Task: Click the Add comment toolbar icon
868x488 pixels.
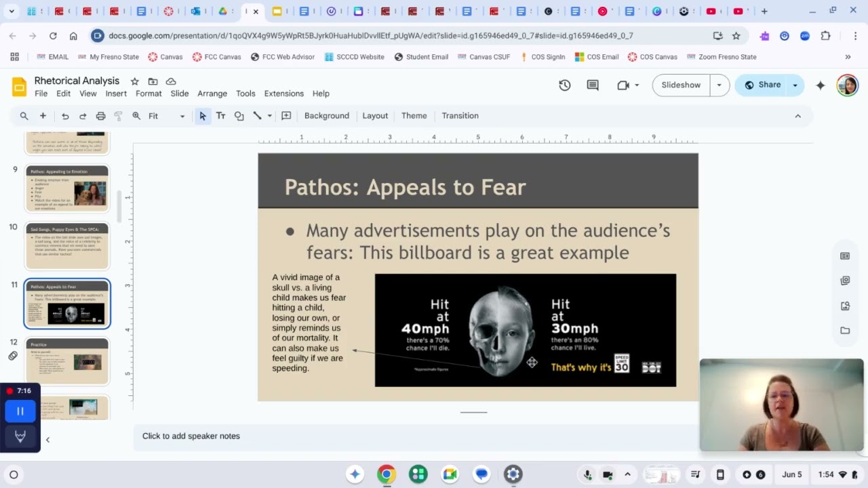Action: point(286,116)
